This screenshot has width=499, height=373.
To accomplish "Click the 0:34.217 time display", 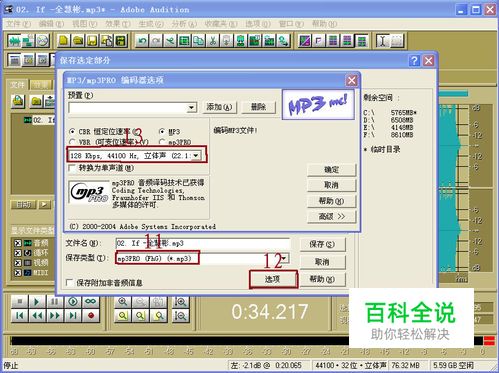I will [269, 312].
